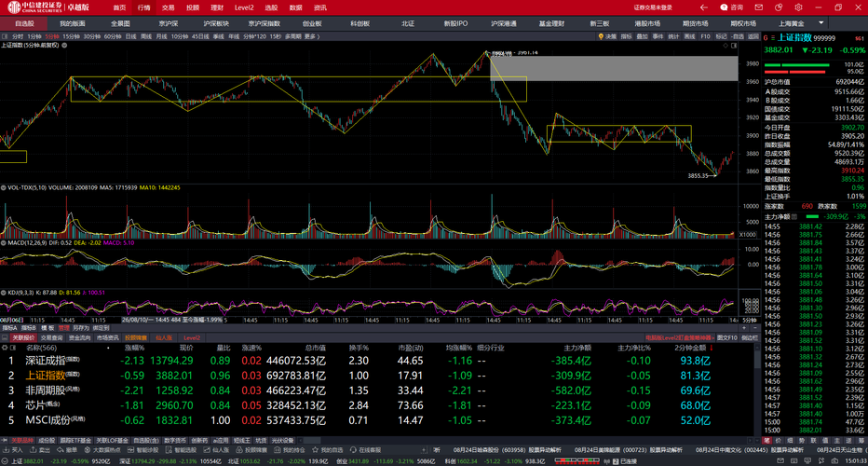Open 我的持仓 in the bottom toolbar
Screen dimensions: 868x466
pos(289,450)
